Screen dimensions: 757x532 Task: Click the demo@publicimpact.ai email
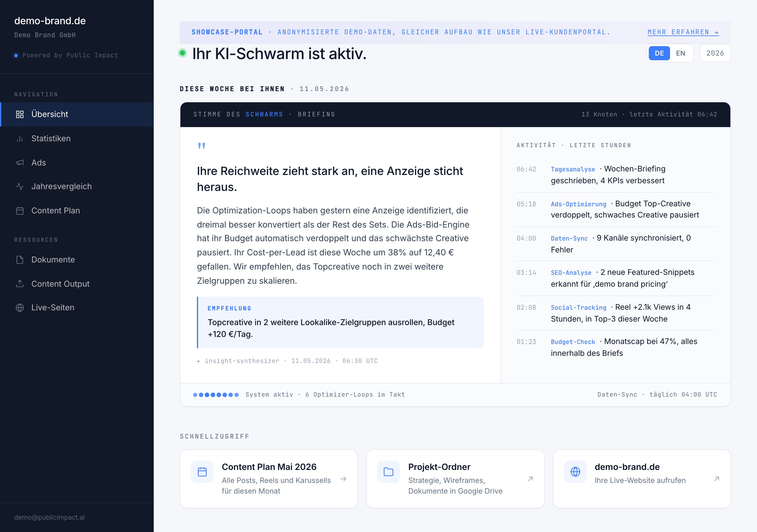tap(49, 517)
